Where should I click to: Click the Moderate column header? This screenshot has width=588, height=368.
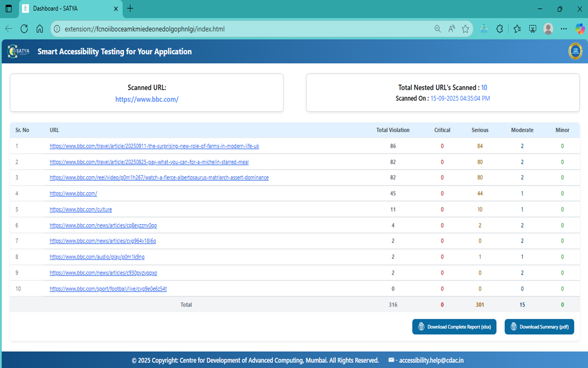[522, 130]
